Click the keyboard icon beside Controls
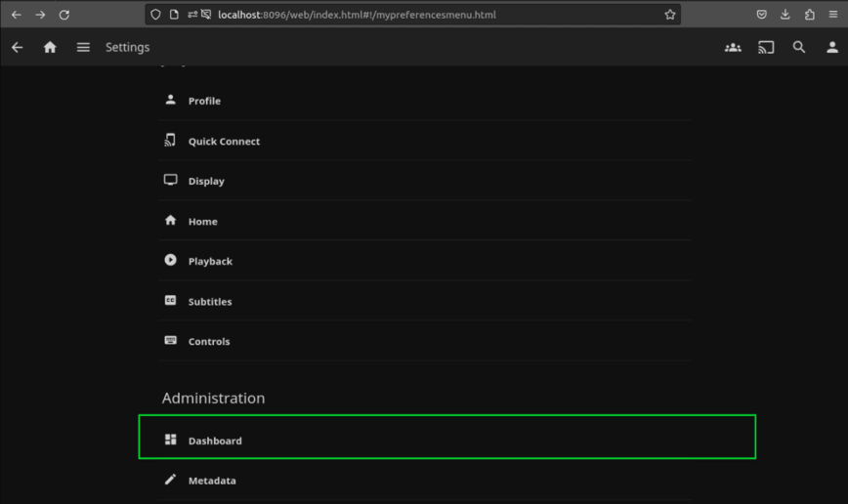The image size is (848, 504). click(170, 340)
